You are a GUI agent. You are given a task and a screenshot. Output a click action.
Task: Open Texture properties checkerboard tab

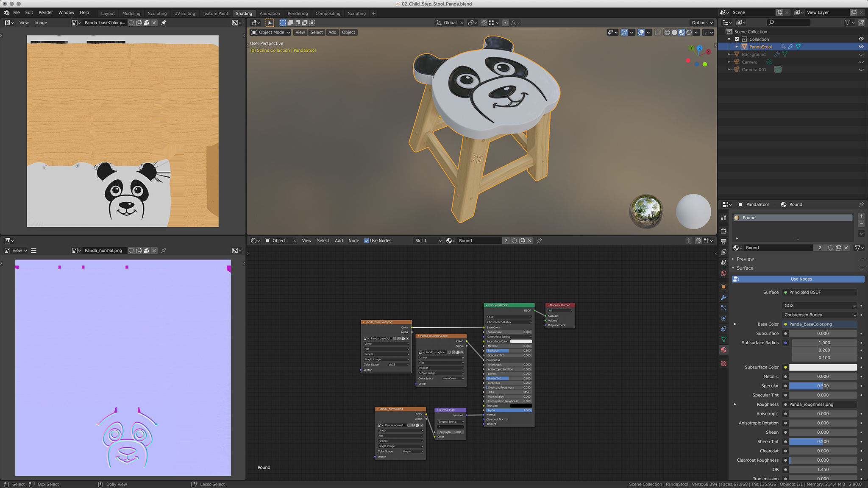(x=723, y=363)
